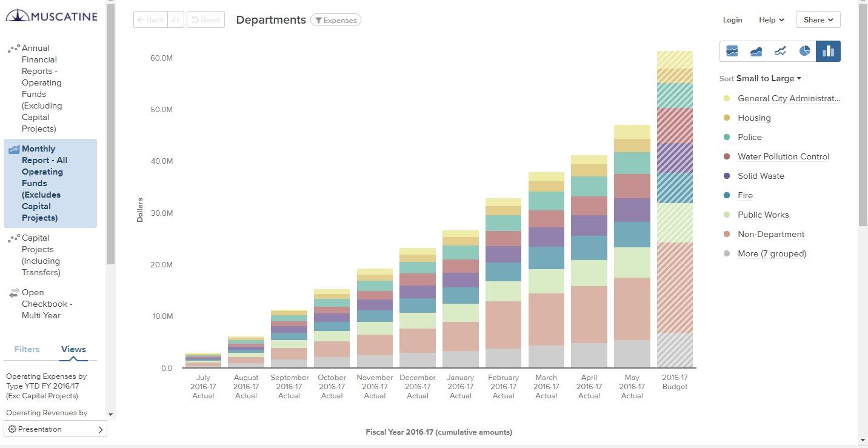Click the striped 2016-17 Budget Non-Department segment
This screenshot has width=868, height=448.
click(675, 287)
